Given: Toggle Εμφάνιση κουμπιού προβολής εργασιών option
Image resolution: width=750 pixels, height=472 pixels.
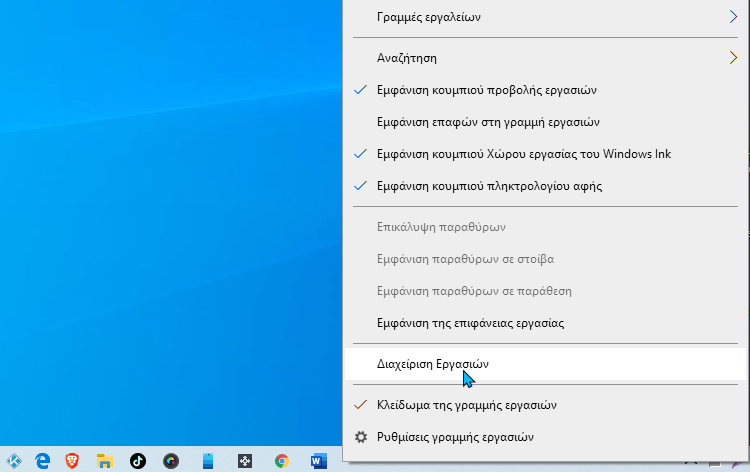Looking at the screenshot, I should click(x=545, y=90).
